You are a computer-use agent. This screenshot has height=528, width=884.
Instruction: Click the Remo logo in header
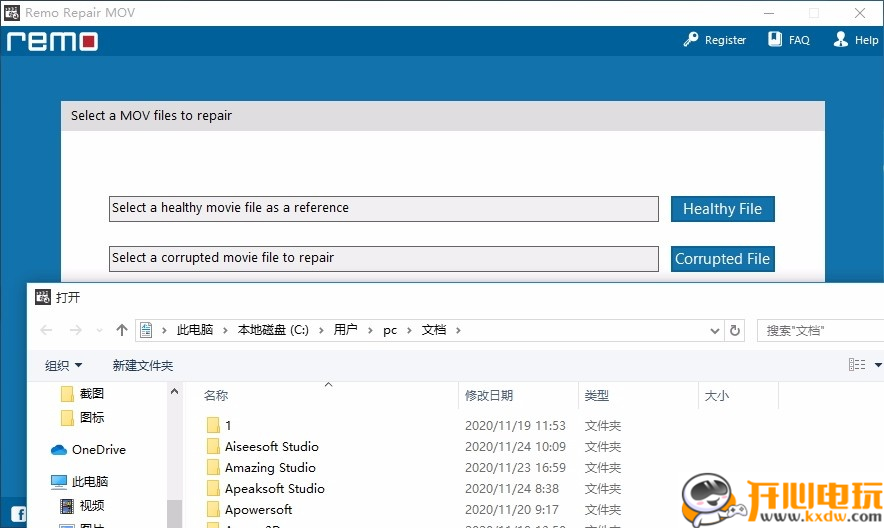pyautogui.click(x=52, y=41)
